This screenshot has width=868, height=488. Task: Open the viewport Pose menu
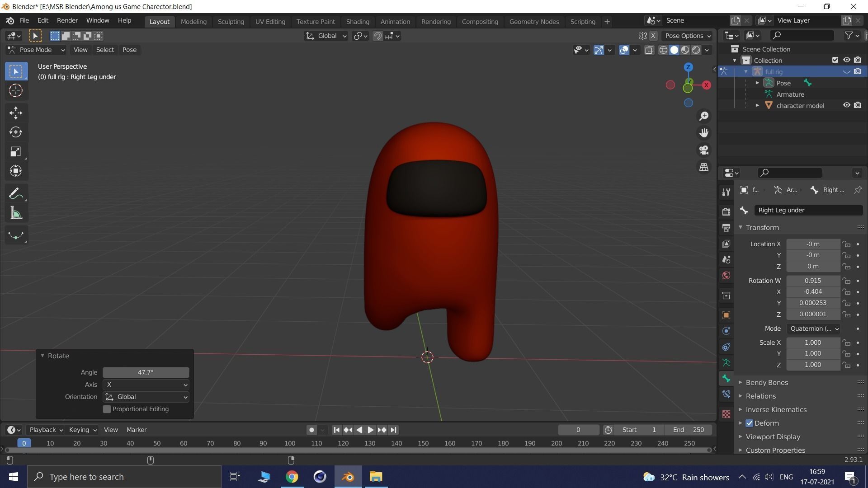point(129,50)
